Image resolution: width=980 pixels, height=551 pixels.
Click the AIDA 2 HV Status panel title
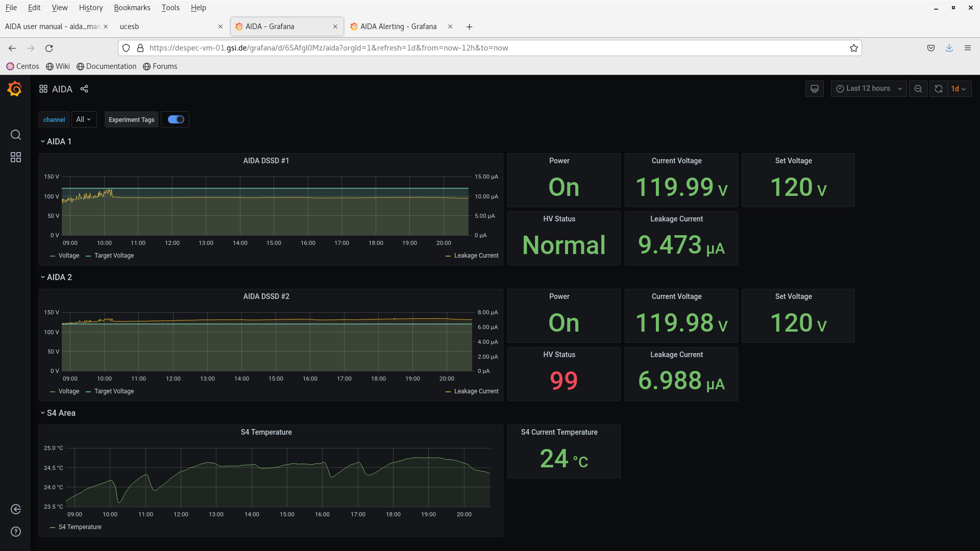pos(559,355)
